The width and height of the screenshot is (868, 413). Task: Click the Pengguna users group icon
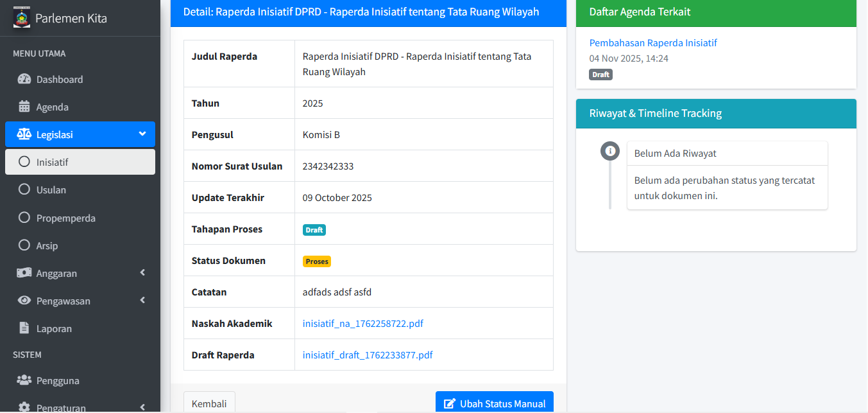tap(24, 380)
